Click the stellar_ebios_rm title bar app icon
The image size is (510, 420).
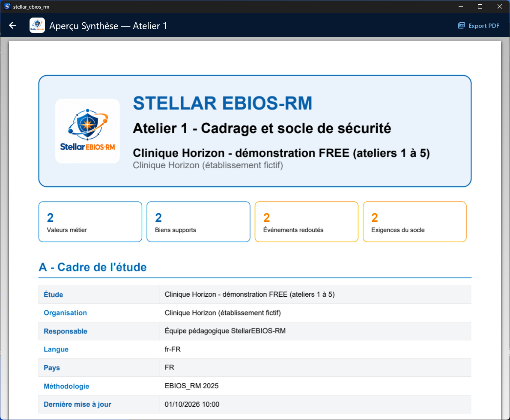point(7,6)
